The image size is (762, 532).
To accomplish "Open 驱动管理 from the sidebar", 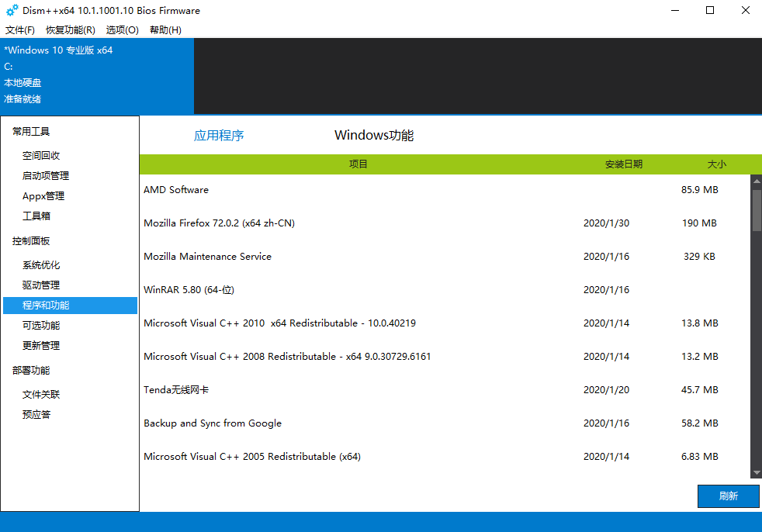I will point(41,285).
